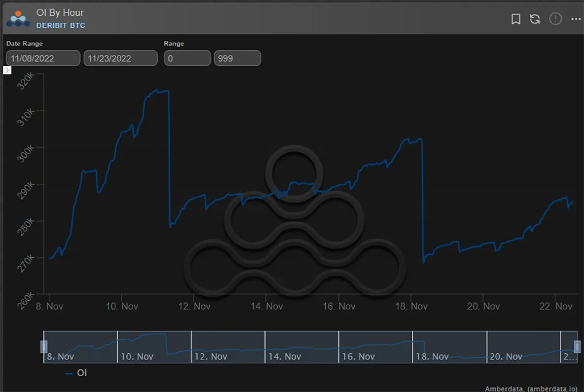Image resolution: width=584 pixels, height=392 pixels.
Task: Edit the end date 11/23/2022 field
Action: point(121,58)
